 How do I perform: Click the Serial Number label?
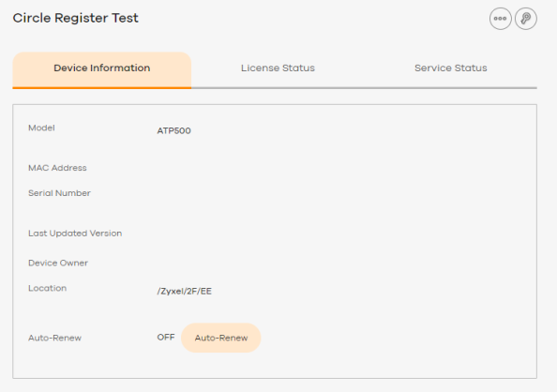coord(59,193)
